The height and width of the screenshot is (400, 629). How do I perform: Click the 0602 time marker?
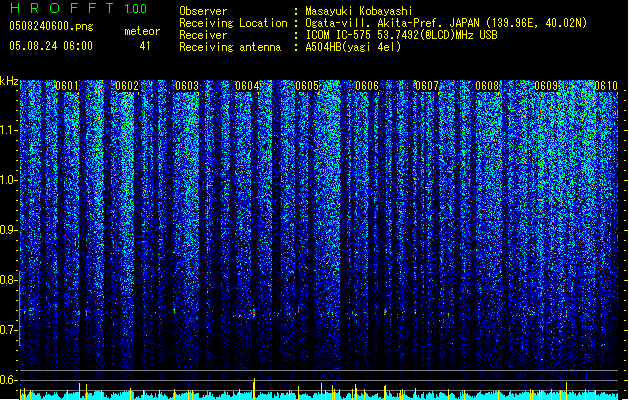coord(127,86)
